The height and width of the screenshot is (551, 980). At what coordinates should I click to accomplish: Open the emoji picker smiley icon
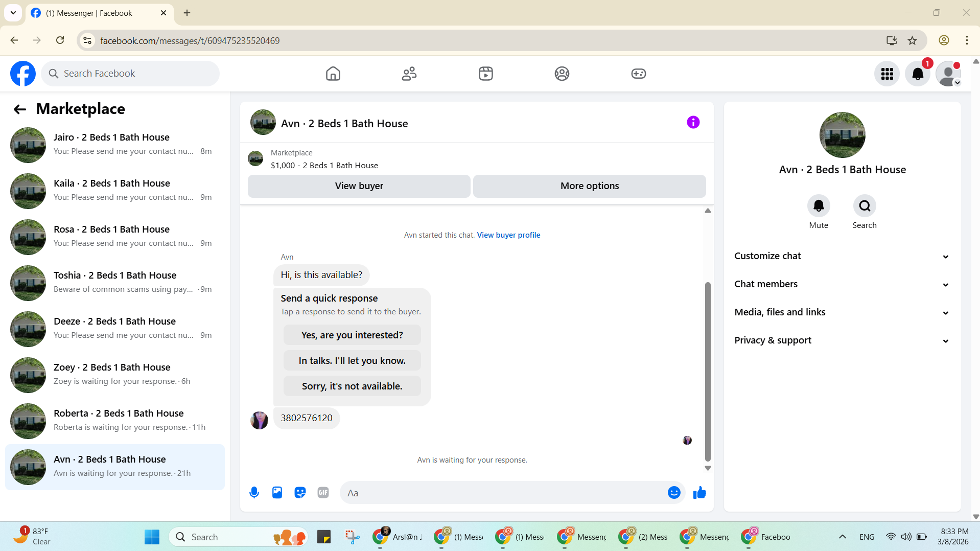coord(674,493)
